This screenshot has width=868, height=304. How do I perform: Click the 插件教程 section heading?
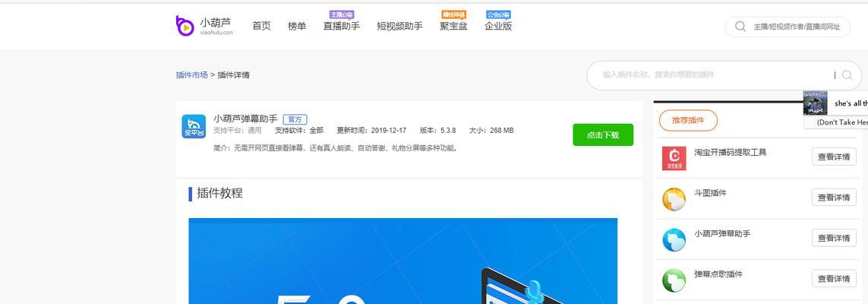tap(219, 193)
